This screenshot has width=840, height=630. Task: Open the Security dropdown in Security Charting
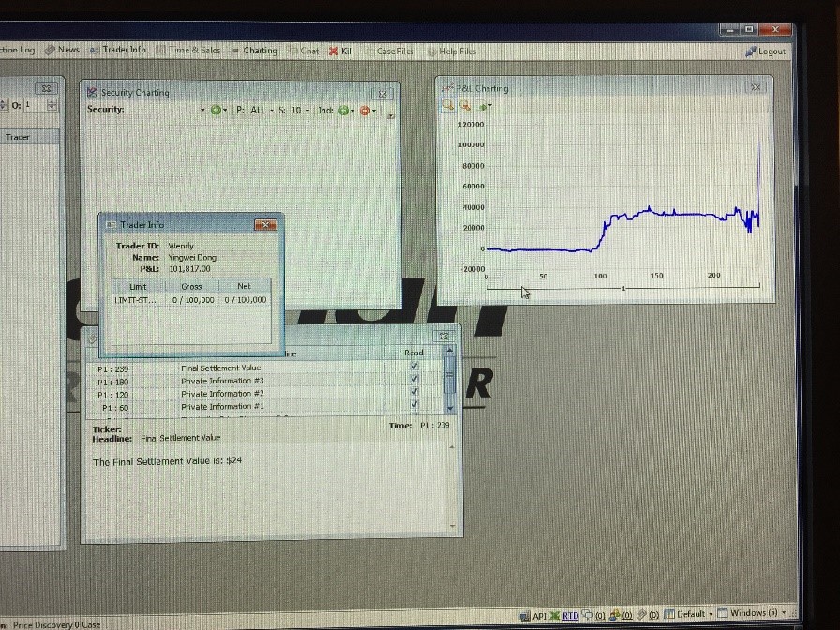point(202,111)
